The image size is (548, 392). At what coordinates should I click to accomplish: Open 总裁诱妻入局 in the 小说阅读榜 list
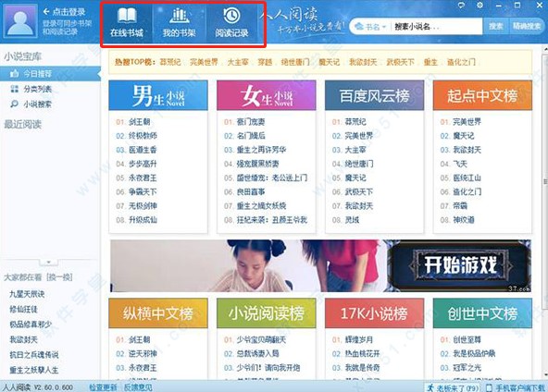pyautogui.click(x=258, y=353)
